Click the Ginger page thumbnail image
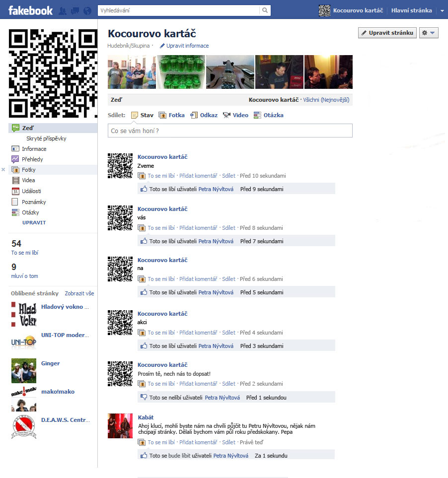Image resolution: width=448 pixels, height=478 pixels. [x=24, y=371]
